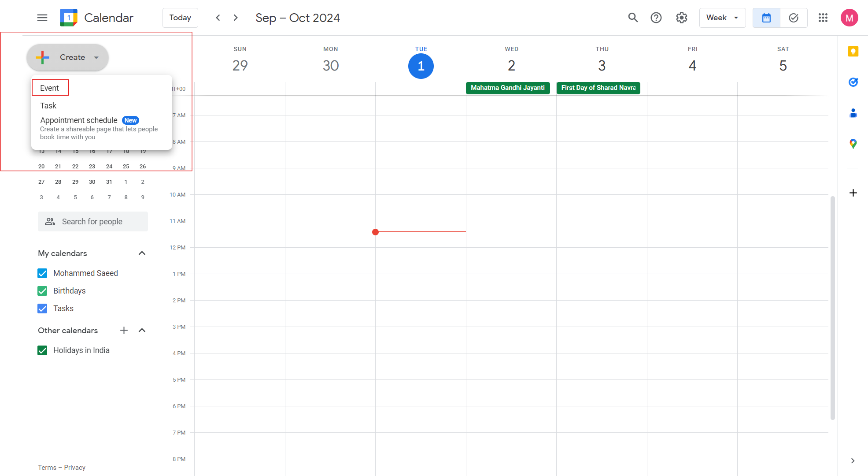
Task: Select Event from the Create menu
Action: (50, 88)
